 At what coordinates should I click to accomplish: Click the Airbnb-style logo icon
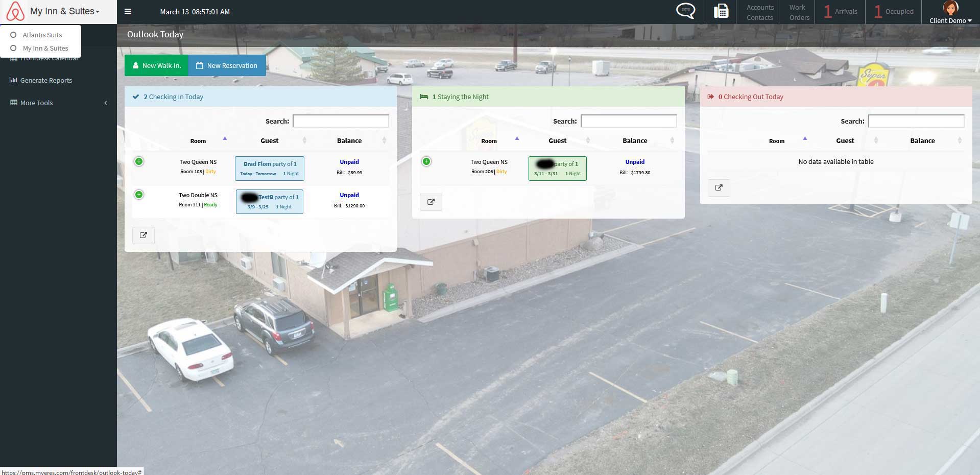pyautogui.click(x=15, y=11)
